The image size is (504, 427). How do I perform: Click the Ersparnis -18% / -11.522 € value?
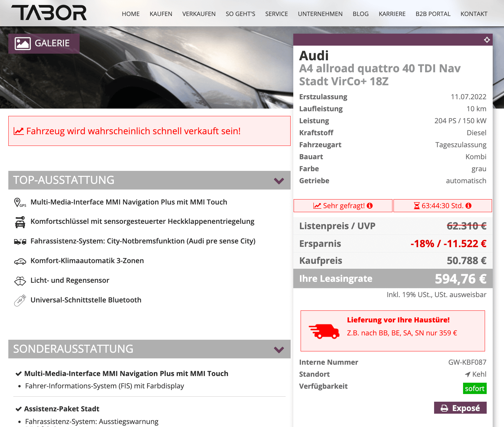pos(448,243)
